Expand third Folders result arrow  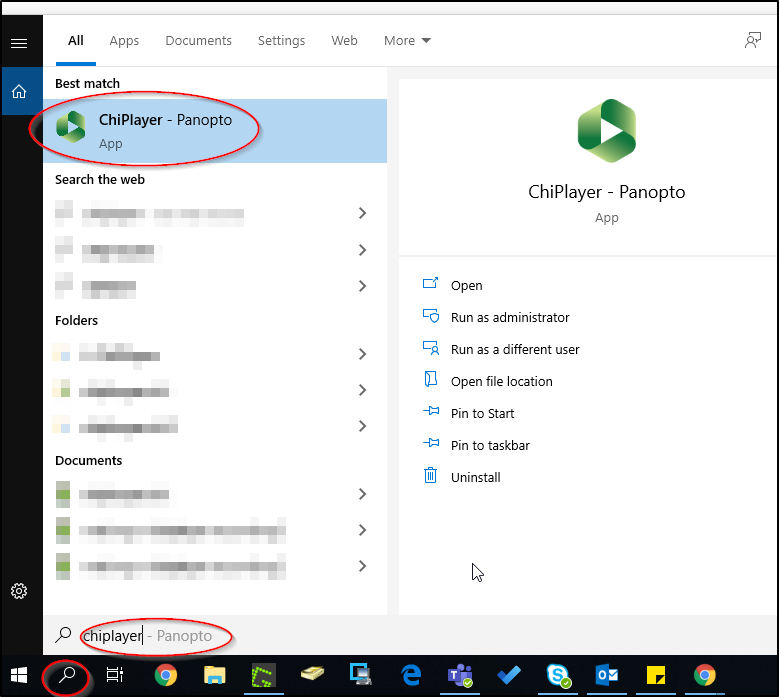[362, 426]
